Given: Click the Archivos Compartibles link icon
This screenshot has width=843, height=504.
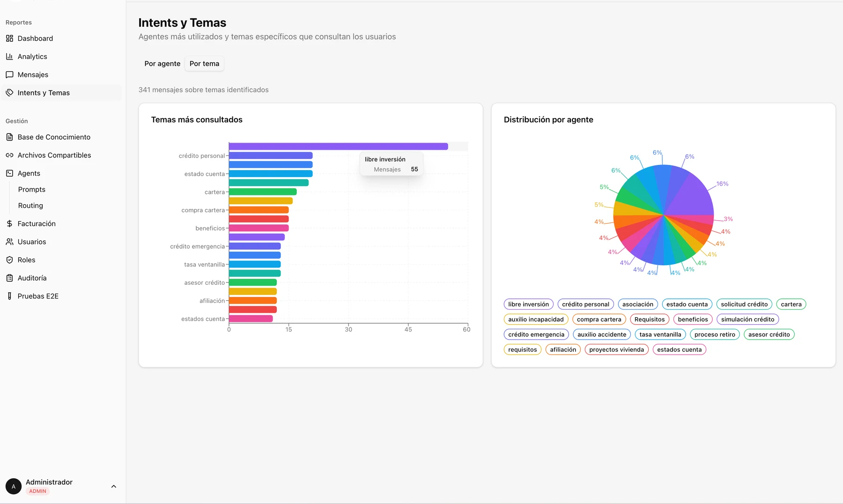Looking at the screenshot, I should (x=9, y=155).
